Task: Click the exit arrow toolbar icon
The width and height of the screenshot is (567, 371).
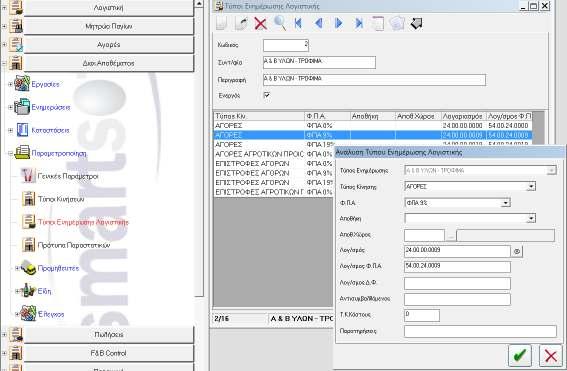Action: click(x=416, y=24)
